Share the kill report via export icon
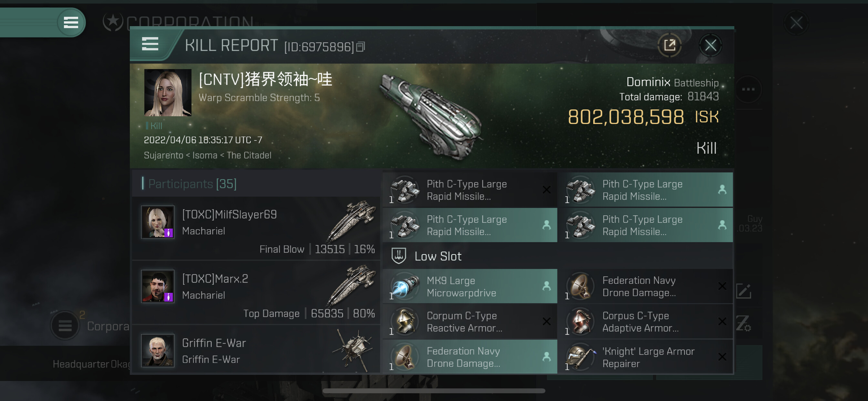Viewport: 868px width, 401px height. (x=669, y=45)
